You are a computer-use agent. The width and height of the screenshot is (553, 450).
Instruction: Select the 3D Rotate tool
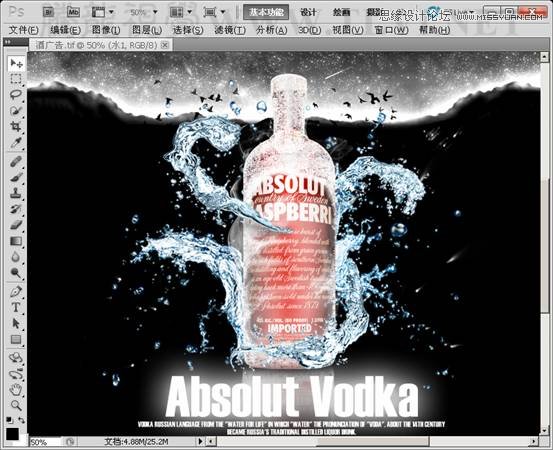pyautogui.click(x=16, y=358)
